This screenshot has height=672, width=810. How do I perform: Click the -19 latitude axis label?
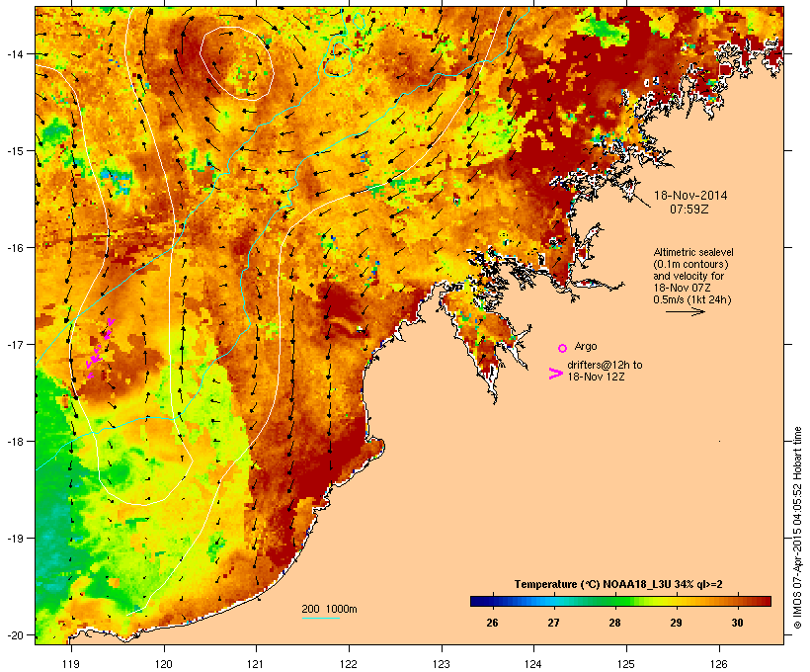(14, 539)
